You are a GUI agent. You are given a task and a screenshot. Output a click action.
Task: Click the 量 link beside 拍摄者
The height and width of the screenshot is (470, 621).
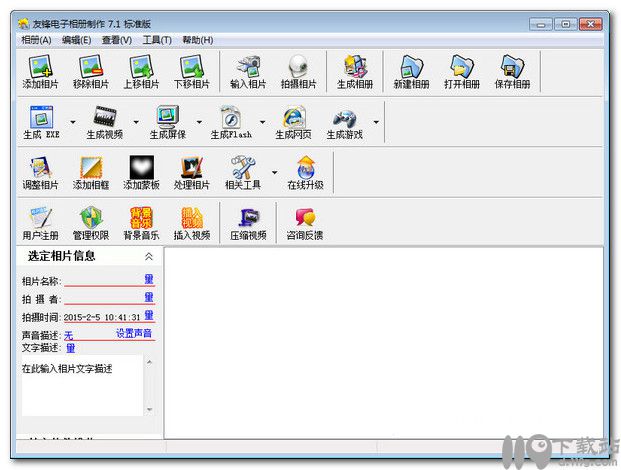149,297
